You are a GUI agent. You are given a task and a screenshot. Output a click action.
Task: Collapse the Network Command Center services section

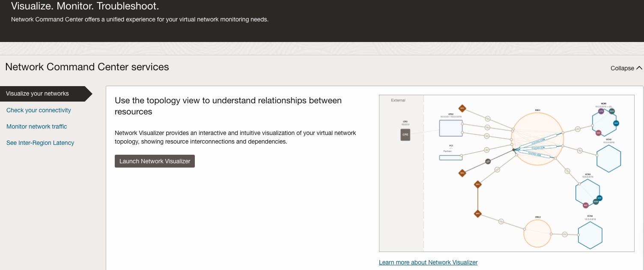[626, 68]
